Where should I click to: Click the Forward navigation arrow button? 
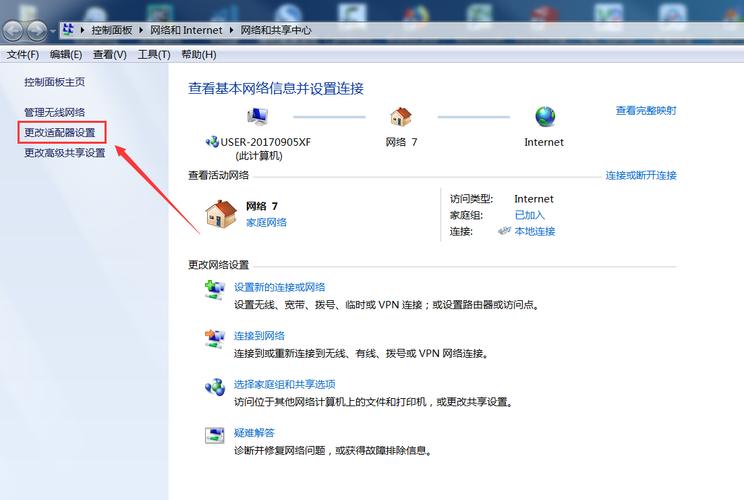(36, 31)
